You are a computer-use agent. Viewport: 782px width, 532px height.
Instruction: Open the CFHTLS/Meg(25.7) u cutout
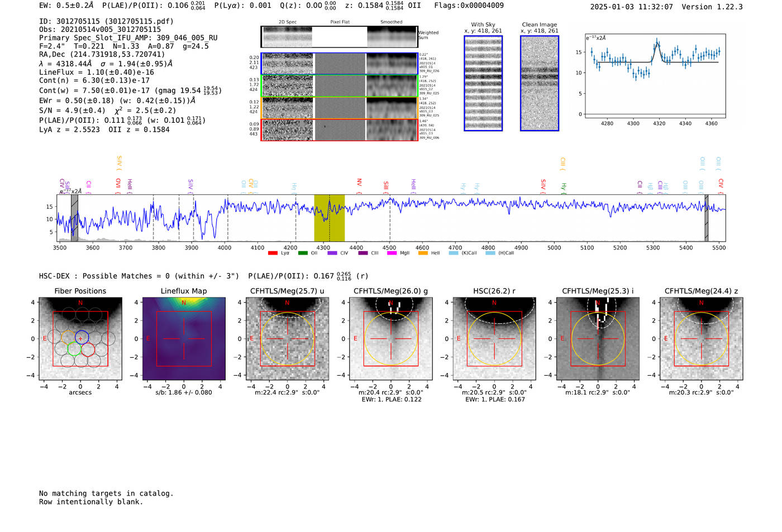tap(287, 339)
